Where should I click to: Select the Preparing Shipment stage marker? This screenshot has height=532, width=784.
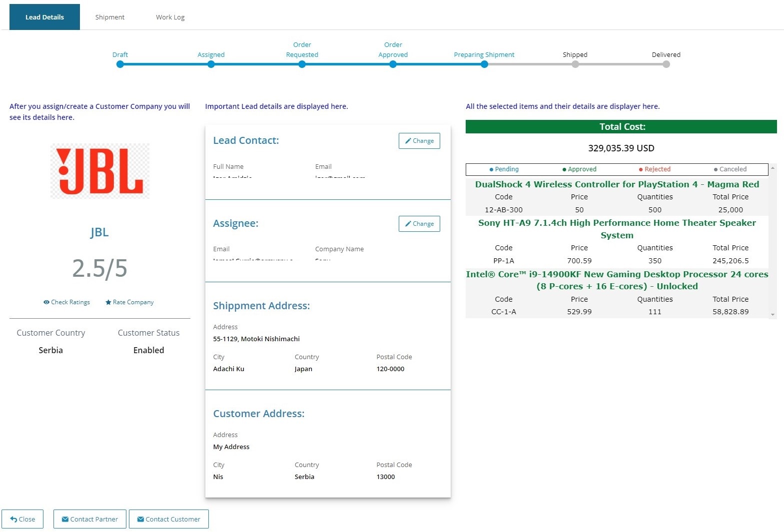tap(484, 64)
